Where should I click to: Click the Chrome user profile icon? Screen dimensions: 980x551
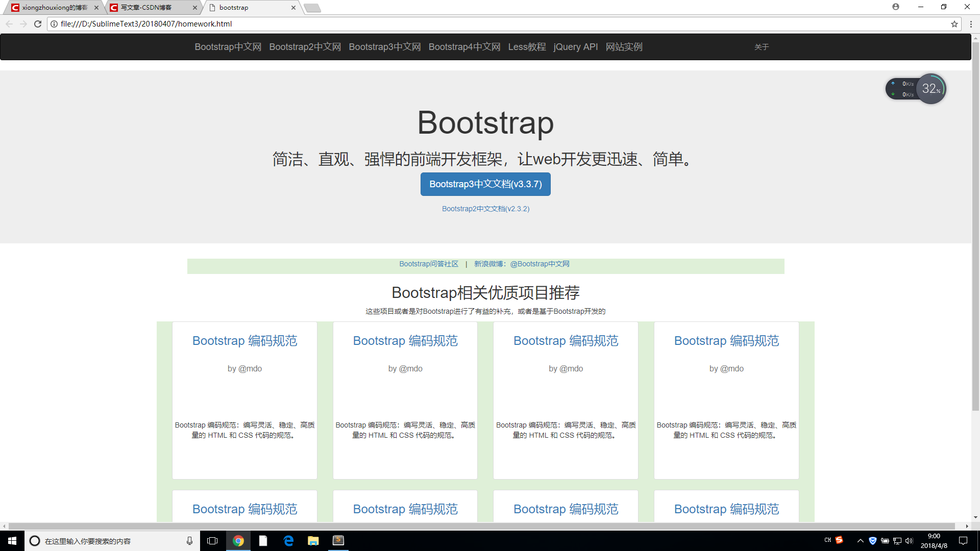pos(896,7)
